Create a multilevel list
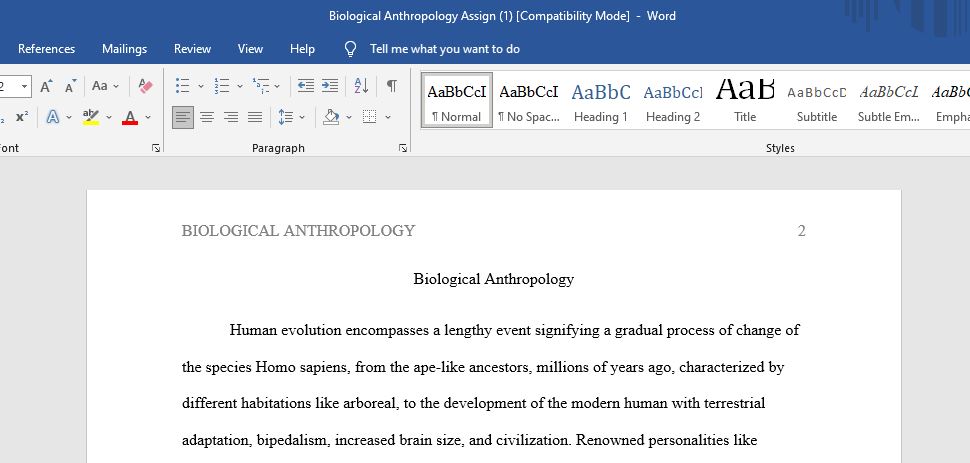The image size is (970, 463). (261, 86)
